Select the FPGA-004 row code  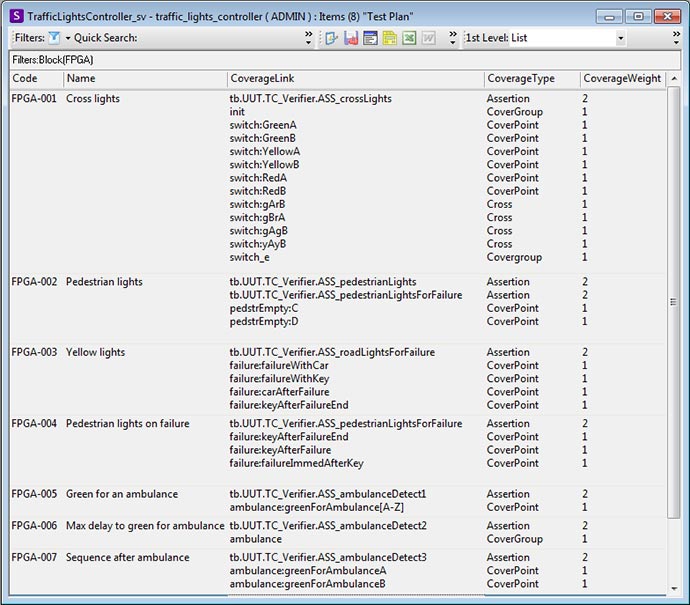coord(34,423)
